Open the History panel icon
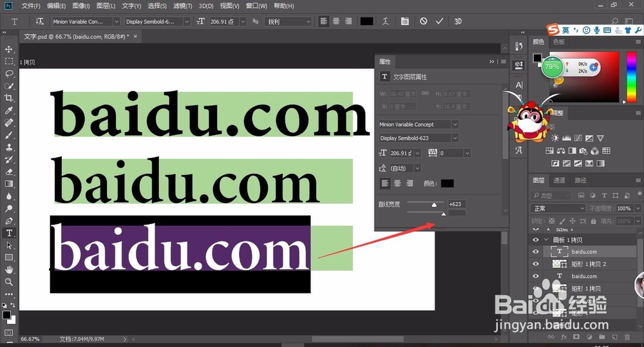Screen dimensions: 644x347 click(x=518, y=46)
